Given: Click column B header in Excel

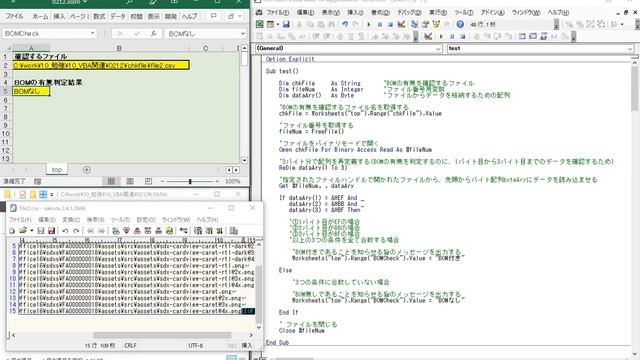Looking at the screenshot, I should (119, 48).
